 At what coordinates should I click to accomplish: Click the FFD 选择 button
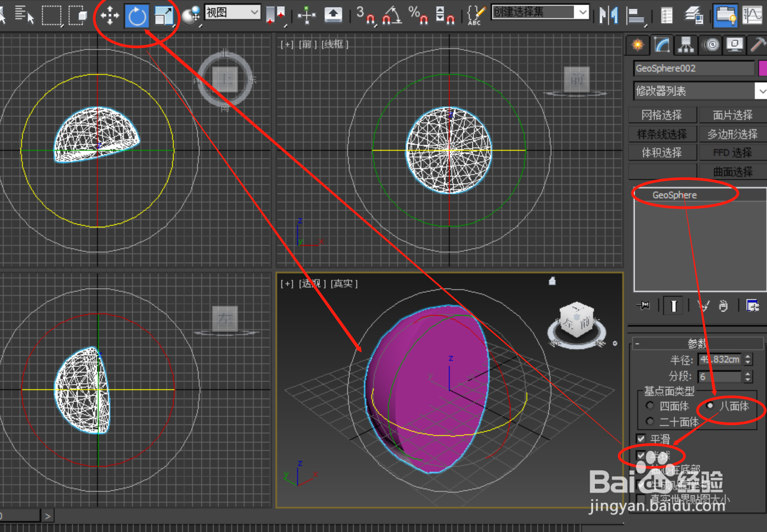point(732,152)
